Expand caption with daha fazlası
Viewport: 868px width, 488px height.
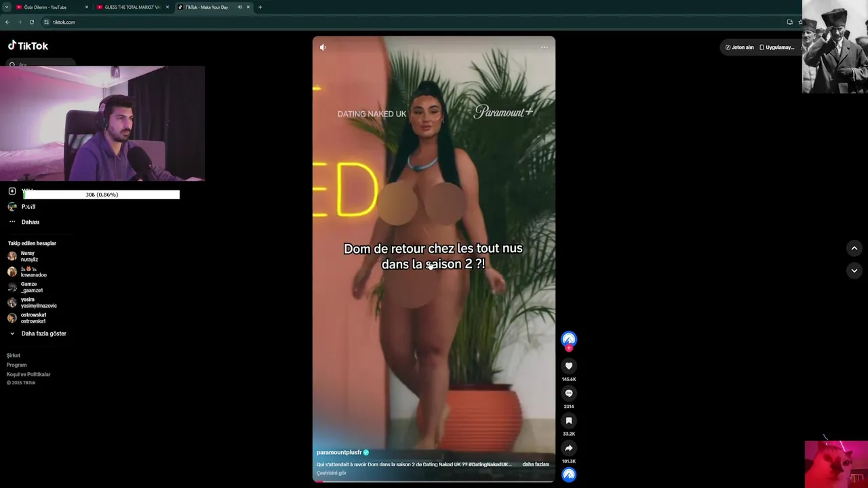click(536, 464)
